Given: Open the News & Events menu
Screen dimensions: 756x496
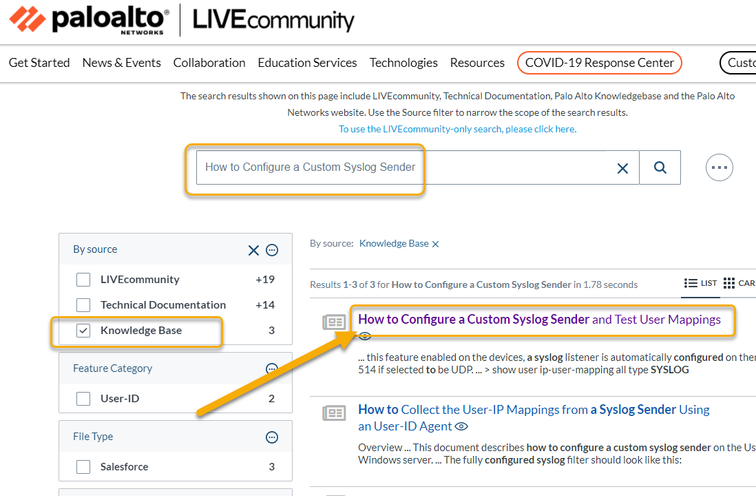Looking at the screenshot, I should point(122,63).
